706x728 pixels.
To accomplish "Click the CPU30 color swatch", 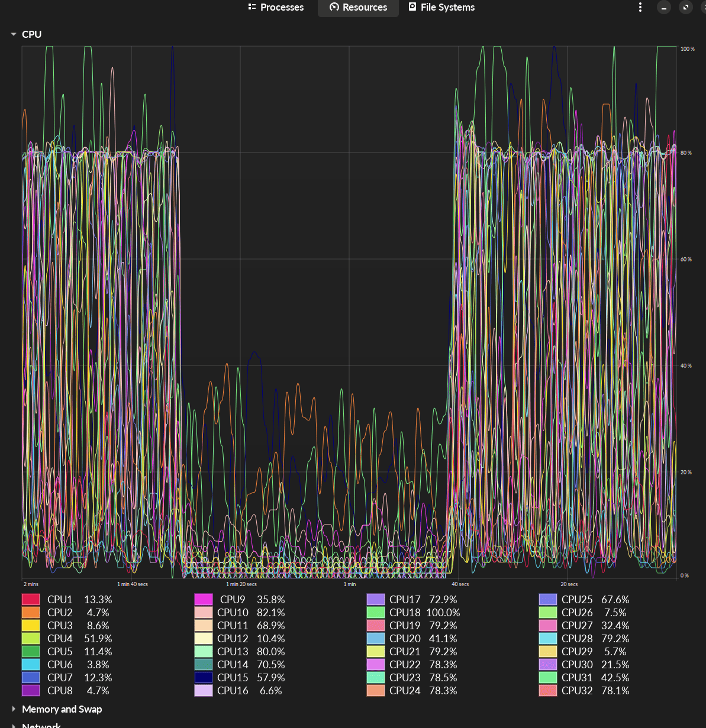I will pos(548,665).
